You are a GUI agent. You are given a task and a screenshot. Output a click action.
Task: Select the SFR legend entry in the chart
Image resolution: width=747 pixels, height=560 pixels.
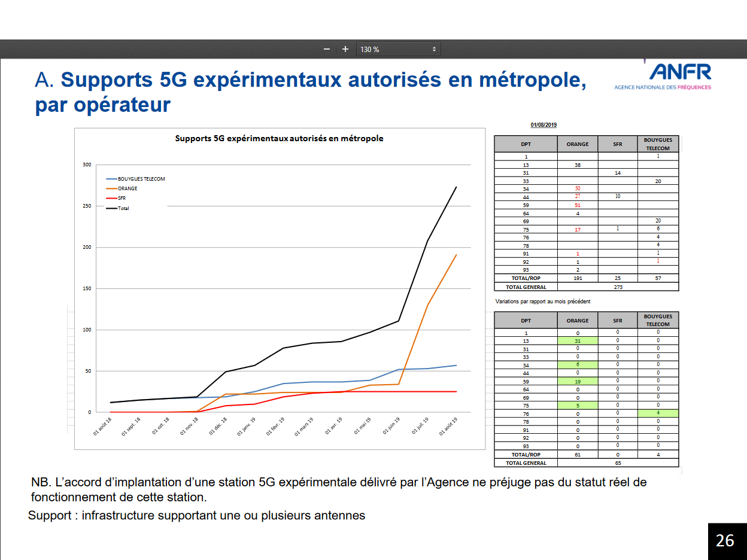click(x=116, y=198)
